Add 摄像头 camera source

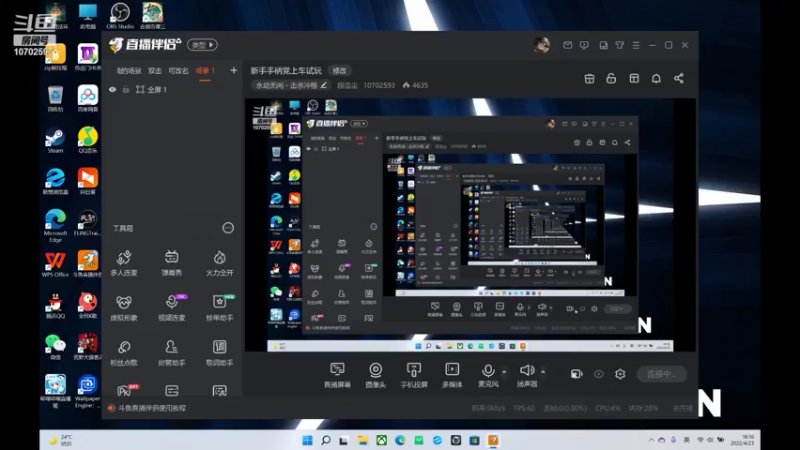point(376,374)
